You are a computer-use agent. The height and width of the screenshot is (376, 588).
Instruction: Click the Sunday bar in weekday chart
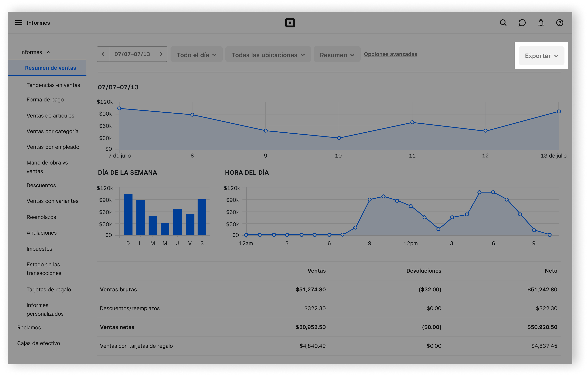pyautogui.click(x=128, y=214)
